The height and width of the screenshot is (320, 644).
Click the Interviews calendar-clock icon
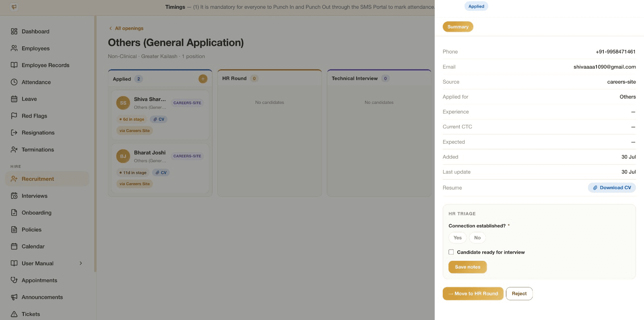pyautogui.click(x=14, y=196)
